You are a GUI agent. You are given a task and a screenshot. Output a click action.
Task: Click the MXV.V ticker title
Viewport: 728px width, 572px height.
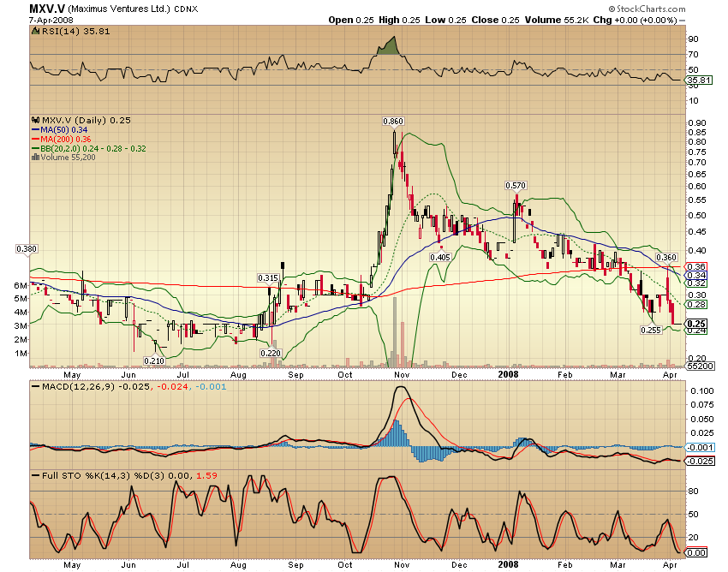[47, 9]
